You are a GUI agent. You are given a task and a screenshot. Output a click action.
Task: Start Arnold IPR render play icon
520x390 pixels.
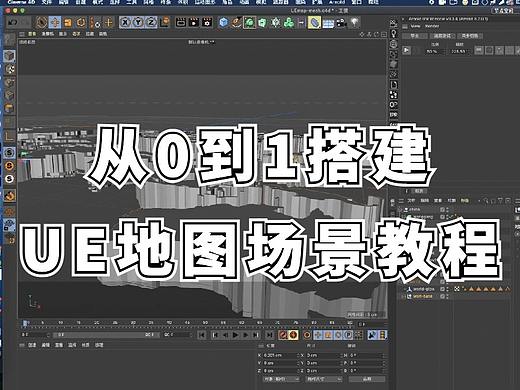point(406,50)
